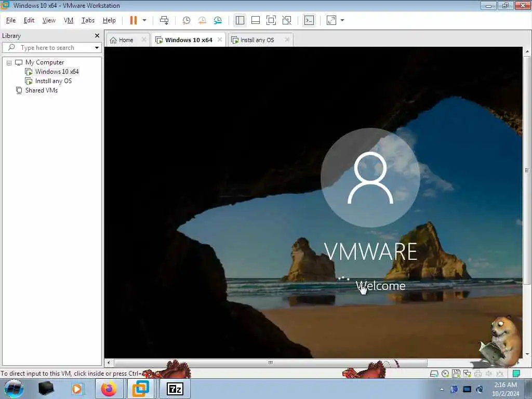Enter full screen mode
The height and width of the screenshot is (399, 532).
coord(271,20)
